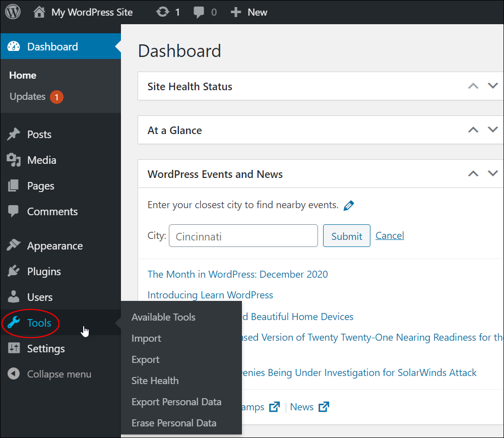
Task: Open Introducing Learn WordPress article
Action: (x=210, y=295)
